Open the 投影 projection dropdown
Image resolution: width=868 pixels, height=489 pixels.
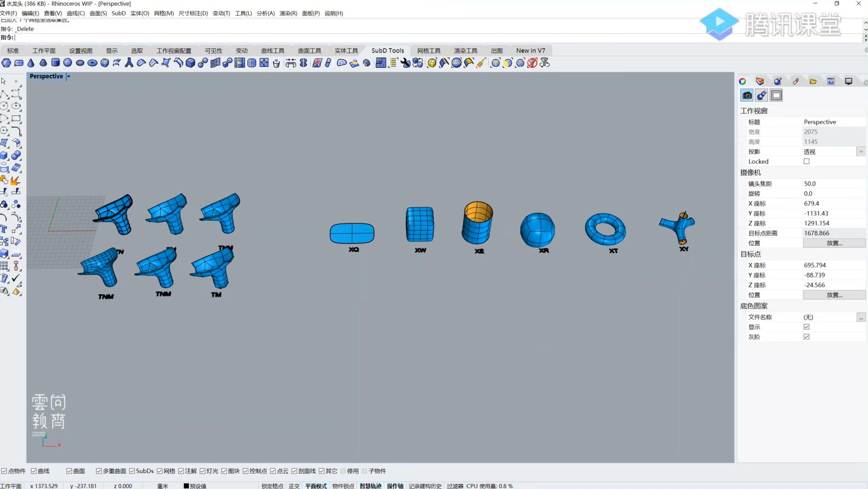[861, 152]
